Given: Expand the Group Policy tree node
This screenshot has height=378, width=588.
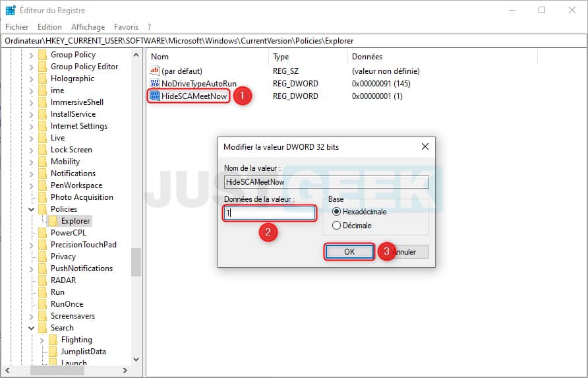Looking at the screenshot, I should (x=32, y=55).
